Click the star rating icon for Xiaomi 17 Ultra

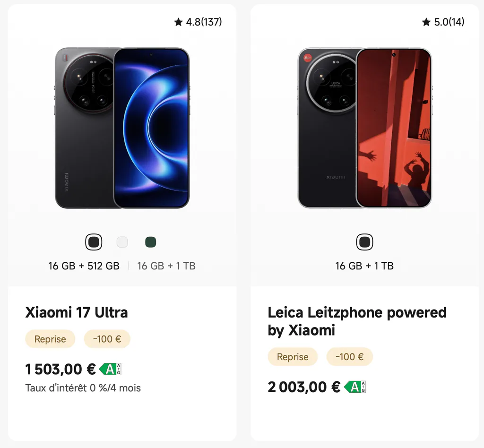click(x=178, y=22)
